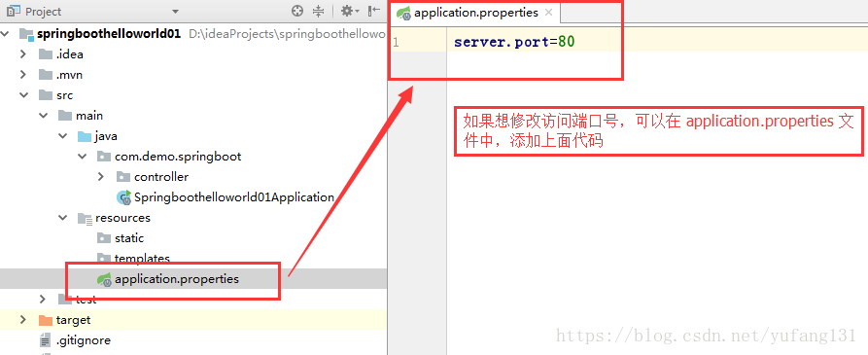Click the com.demo.springboot package icon

click(104, 157)
